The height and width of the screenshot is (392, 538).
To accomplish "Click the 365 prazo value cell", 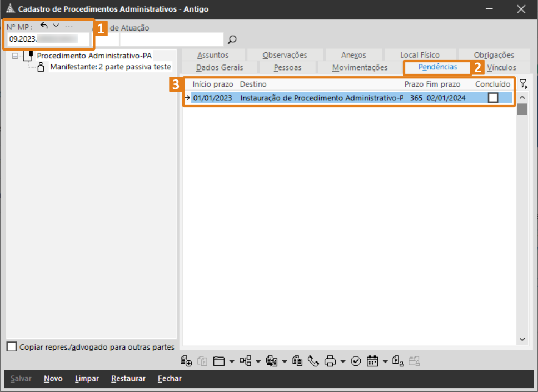I will pos(416,98).
